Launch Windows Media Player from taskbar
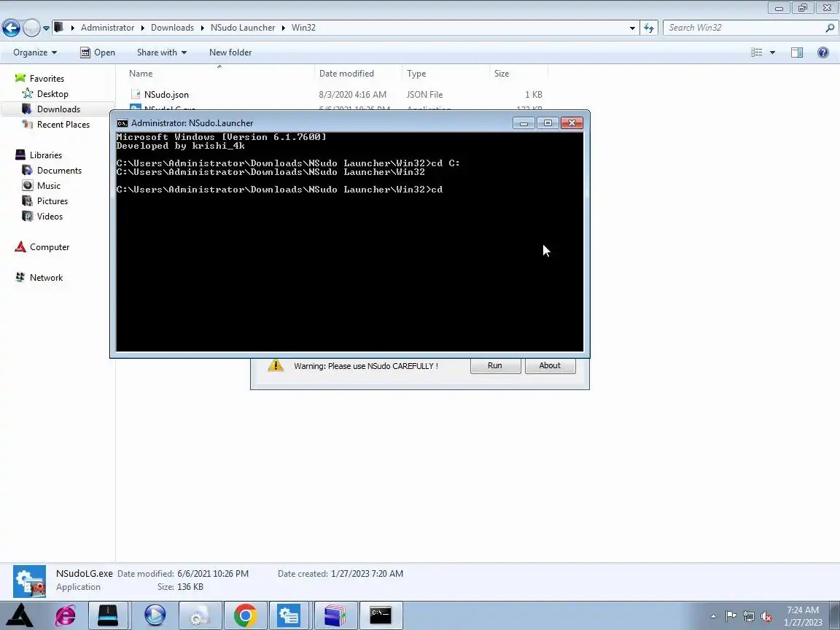The height and width of the screenshot is (630, 840). tap(155, 615)
